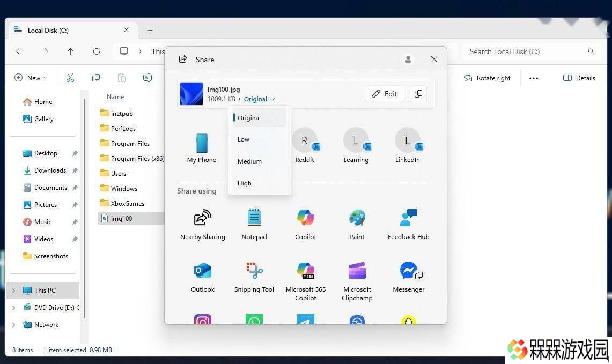Viewport: 612px width, 364px height.
Task: Click the img100.jpg thumbnail preview
Action: click(x=191, y=94)
